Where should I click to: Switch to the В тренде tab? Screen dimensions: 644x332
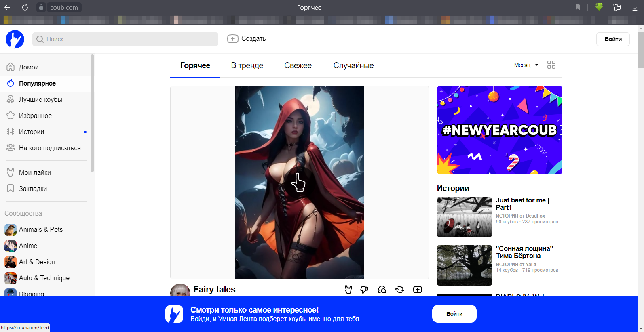click(247, 65)
